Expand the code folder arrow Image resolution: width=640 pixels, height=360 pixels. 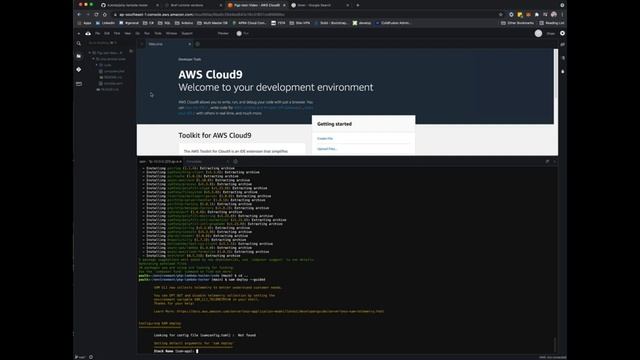pyautogui.click(x=97, y=65)
